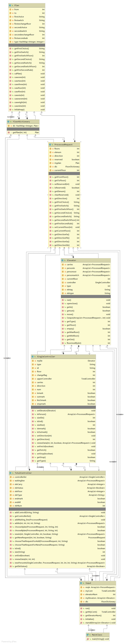Select the Elevator class header
The height and width of the screenshot is (644, 127).
coord(86,260)
